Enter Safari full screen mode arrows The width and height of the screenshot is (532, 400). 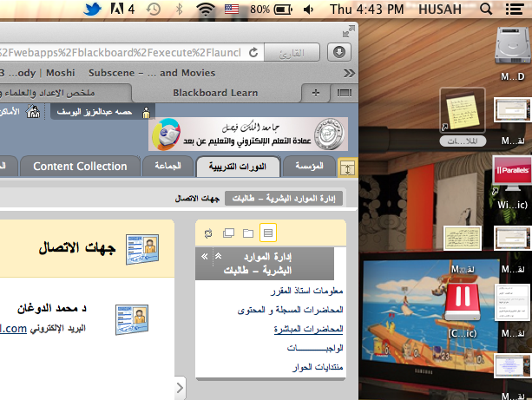click(348, 32)
